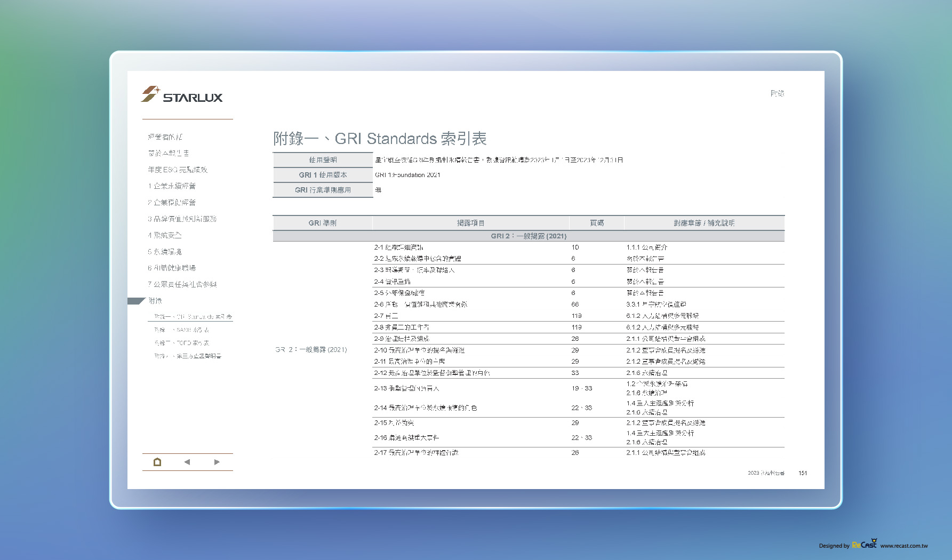Open www.recast.com.tw link
Image resolution: width=952 pixels, height=560 pixels.
(x=904, y=546)
